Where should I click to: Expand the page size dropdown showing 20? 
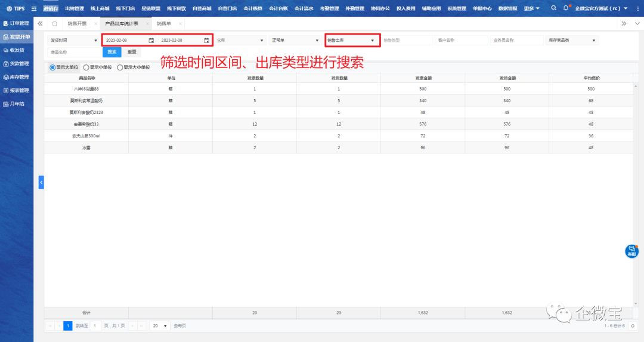point(160,326)
